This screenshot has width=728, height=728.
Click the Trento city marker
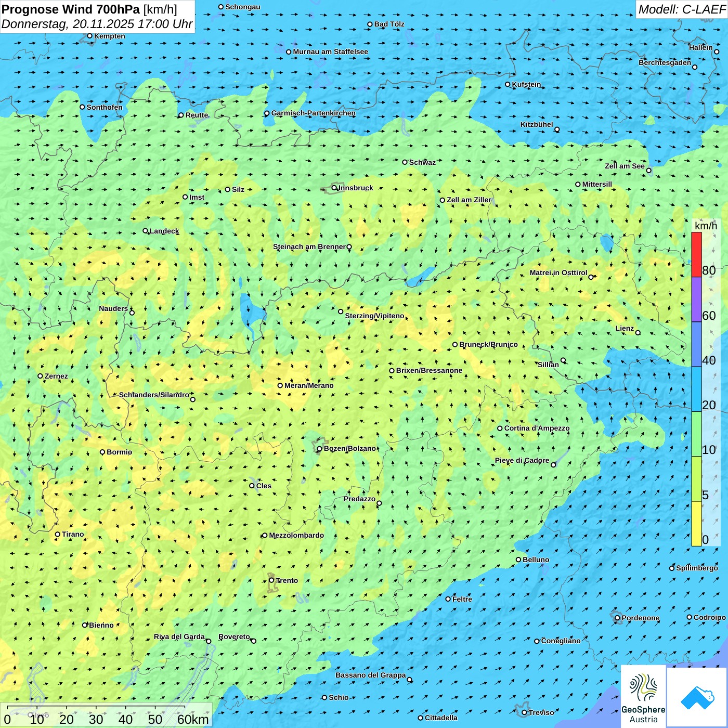(271, 580)
